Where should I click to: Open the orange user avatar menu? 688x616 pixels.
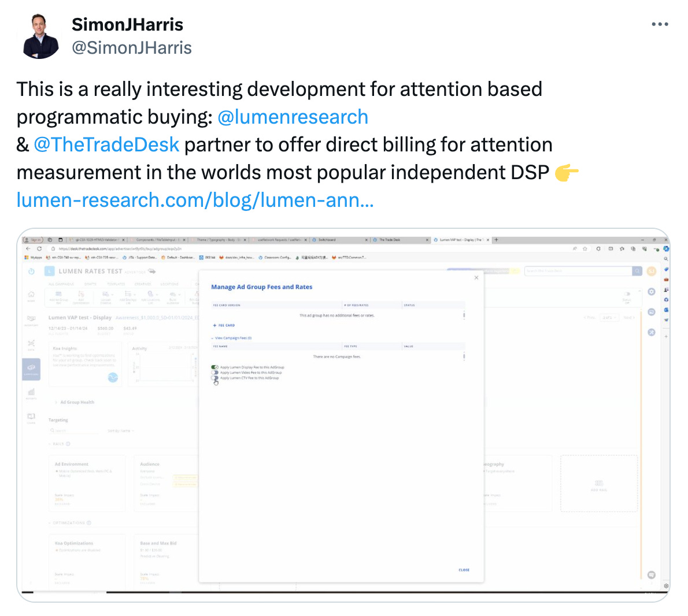[652, 272]
